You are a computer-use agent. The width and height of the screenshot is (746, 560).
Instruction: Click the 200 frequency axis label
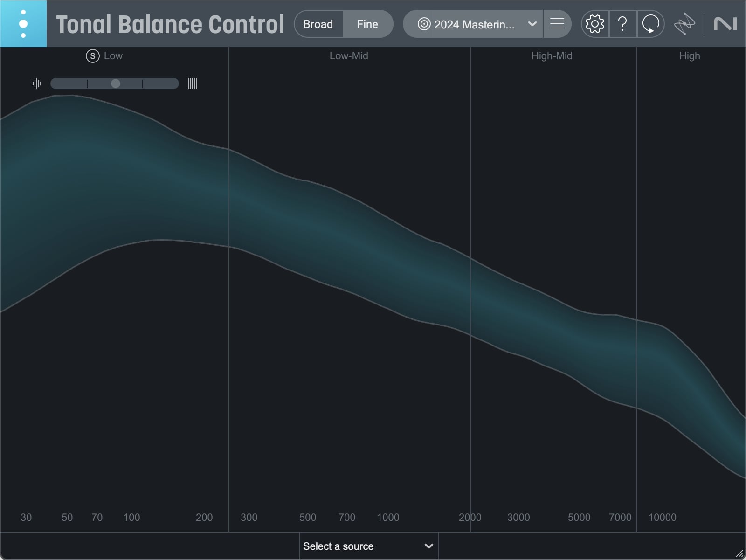click(204, 517)
